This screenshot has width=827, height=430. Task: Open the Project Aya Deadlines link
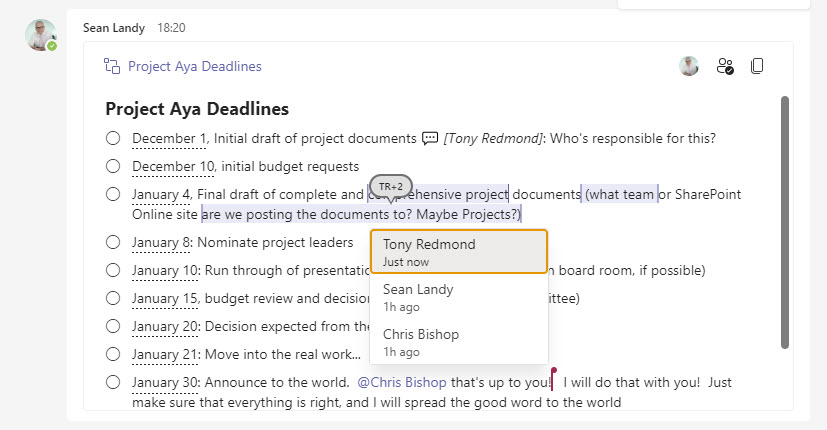(195, 66)
